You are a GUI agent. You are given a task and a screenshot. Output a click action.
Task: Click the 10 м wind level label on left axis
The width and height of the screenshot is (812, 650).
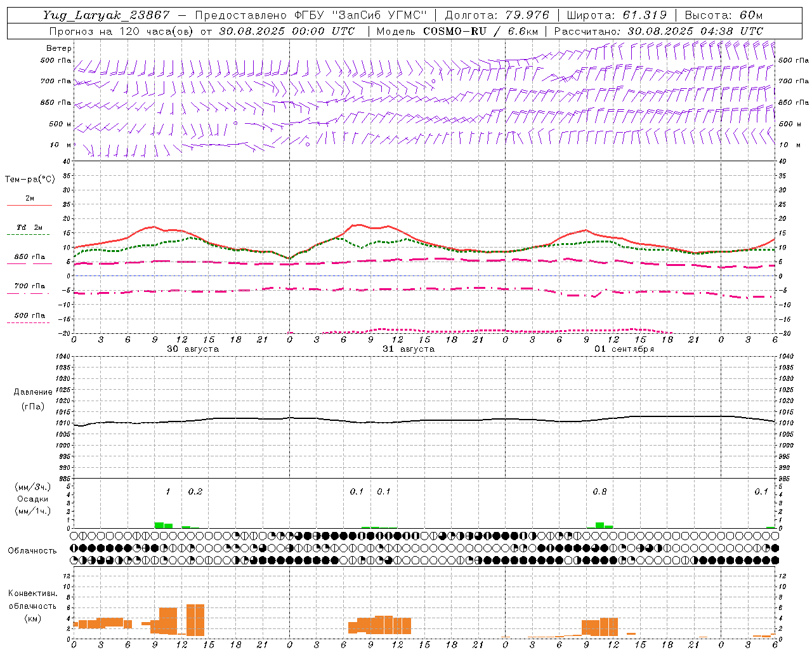[x=61, y=145]
